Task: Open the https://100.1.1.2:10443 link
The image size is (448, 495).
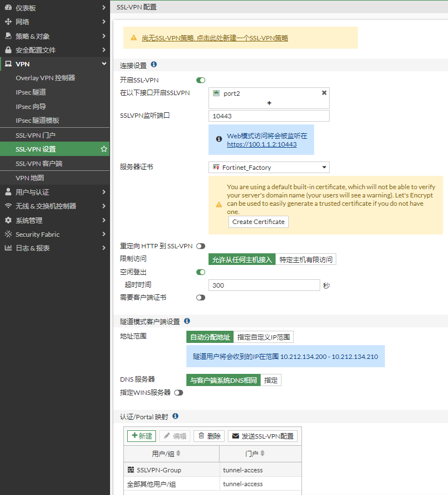Action: 262,144
